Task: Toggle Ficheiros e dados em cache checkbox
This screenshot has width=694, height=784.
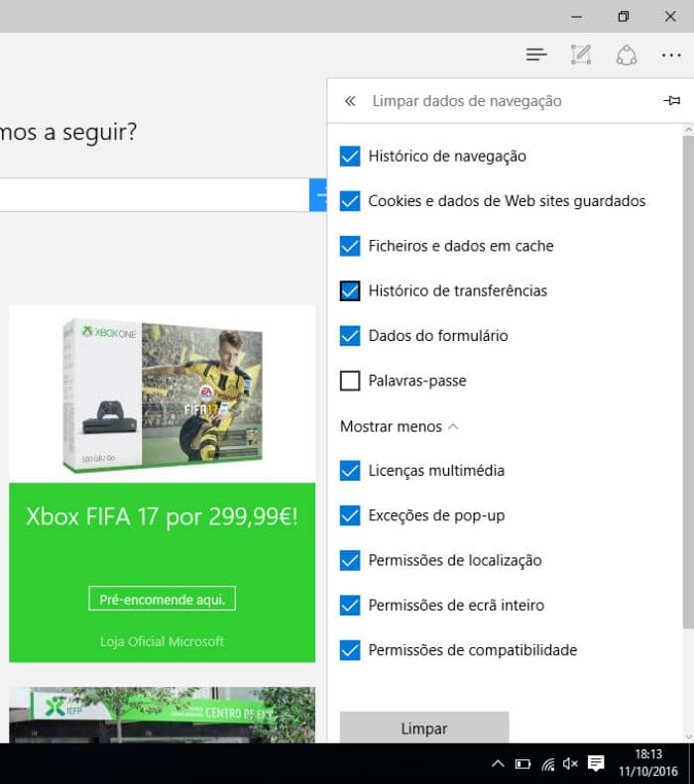Action: tap(350, 246)
